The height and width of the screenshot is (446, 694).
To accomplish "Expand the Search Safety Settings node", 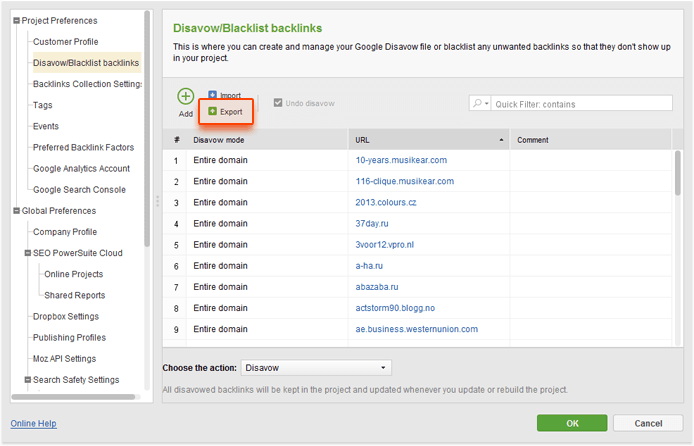I will [x=26, y=380].
